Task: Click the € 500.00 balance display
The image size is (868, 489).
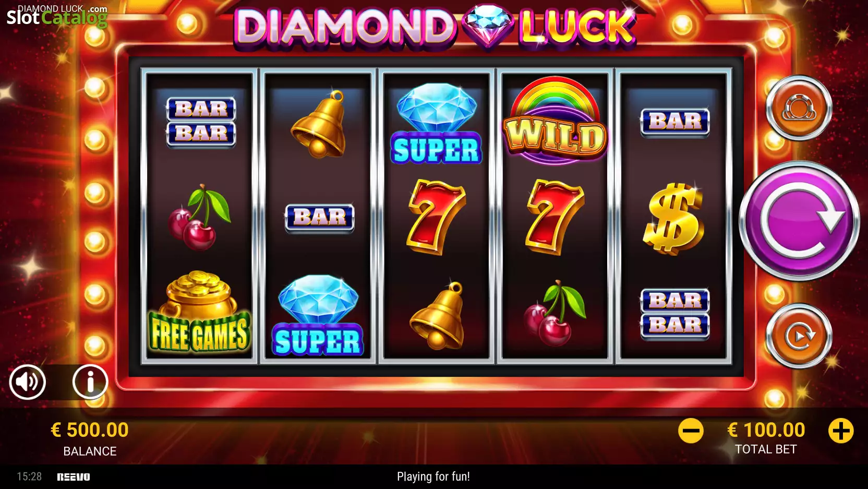Action: click(90, 430)
